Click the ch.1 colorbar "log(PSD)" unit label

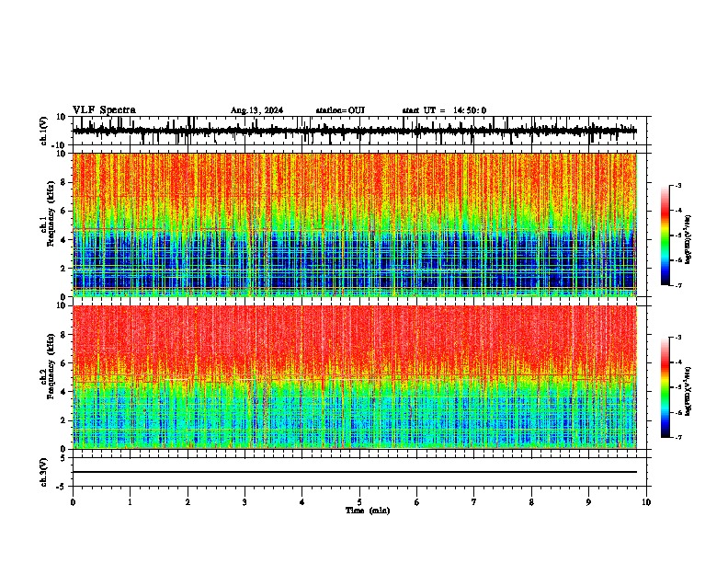(x=688, y=239)
